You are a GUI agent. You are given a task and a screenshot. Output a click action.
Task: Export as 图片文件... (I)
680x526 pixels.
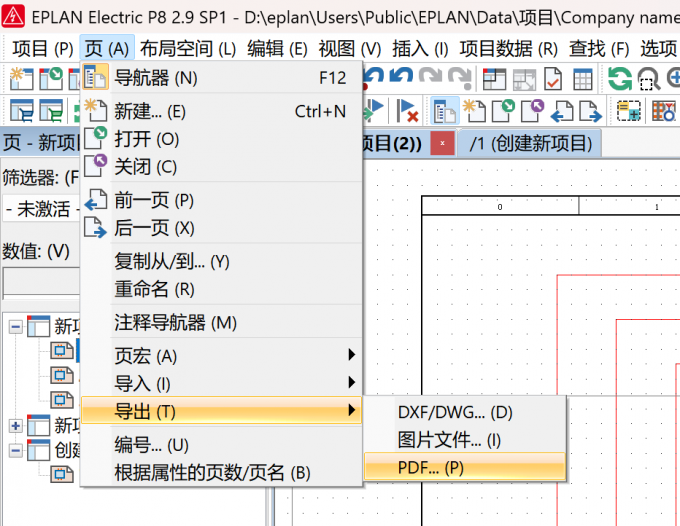[464, 440]
